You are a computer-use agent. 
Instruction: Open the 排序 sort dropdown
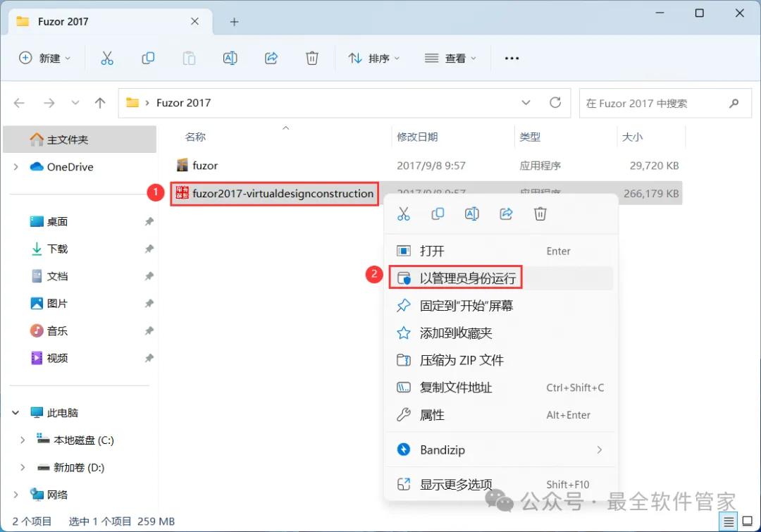(x=374, y=58)
